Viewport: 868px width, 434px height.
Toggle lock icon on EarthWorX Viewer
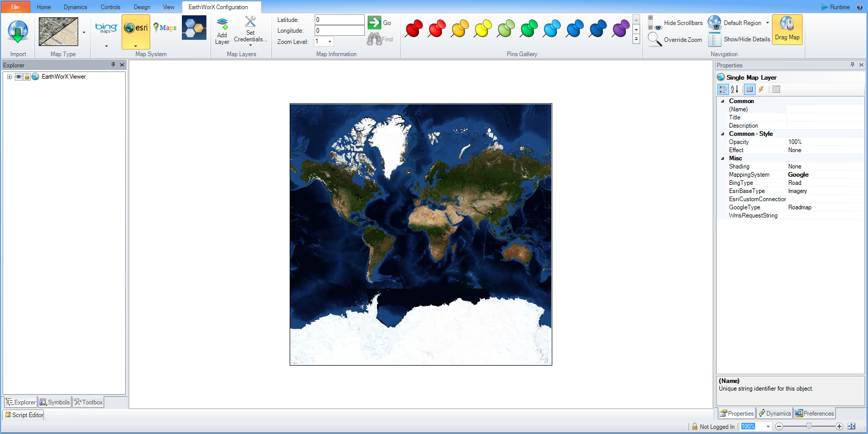27,77
